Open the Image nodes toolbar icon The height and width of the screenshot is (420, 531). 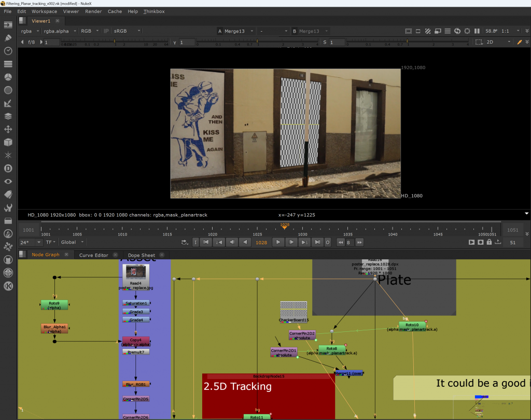pyautogui.click(x=8, y=25)
